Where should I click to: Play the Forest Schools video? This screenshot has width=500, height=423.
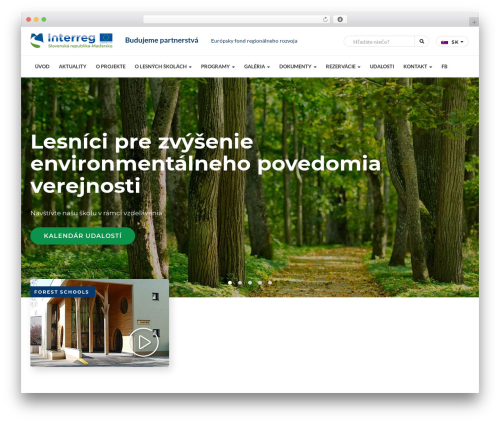tap(144, 342)
